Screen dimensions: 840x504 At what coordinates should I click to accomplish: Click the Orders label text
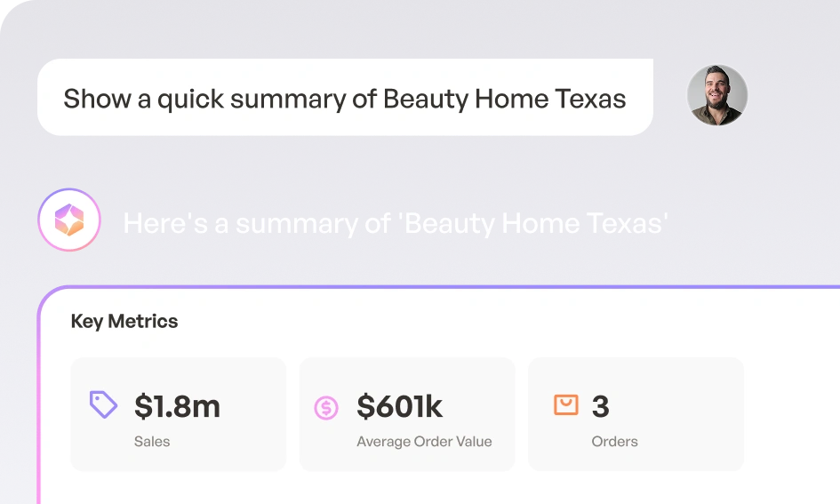click(614, 441)
